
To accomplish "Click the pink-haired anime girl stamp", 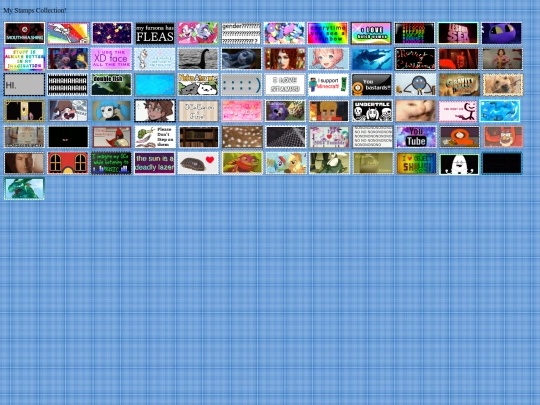I will [x=328, y=59].
